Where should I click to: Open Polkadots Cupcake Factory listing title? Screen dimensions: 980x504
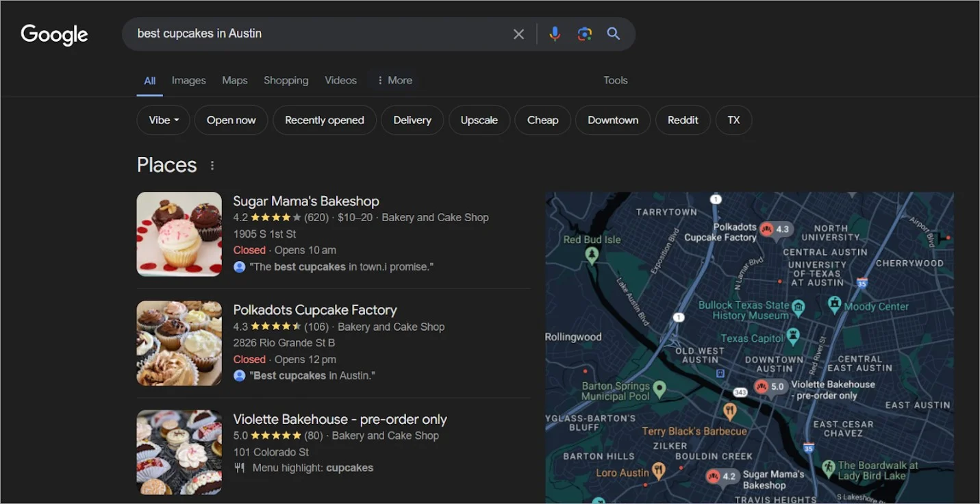click(x=315, y=310)
